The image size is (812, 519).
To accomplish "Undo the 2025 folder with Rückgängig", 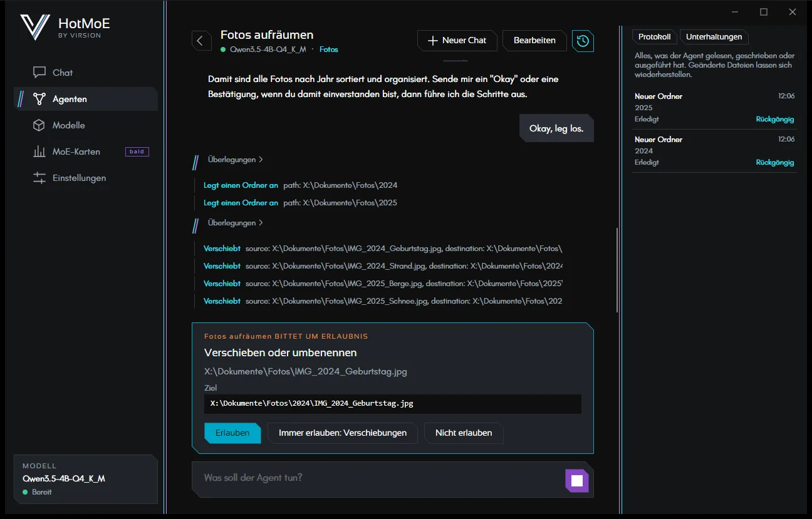I will [x=775, y=119].
